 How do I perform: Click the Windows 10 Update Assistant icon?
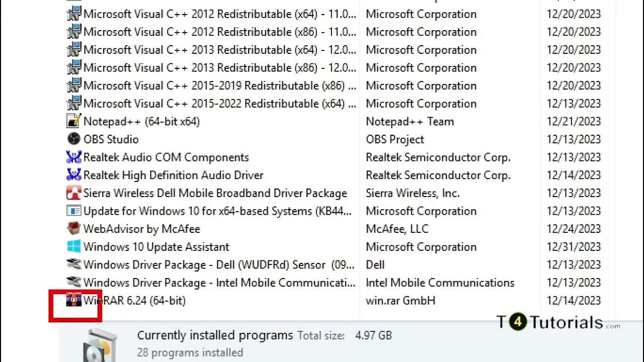[x=74, y=247]
